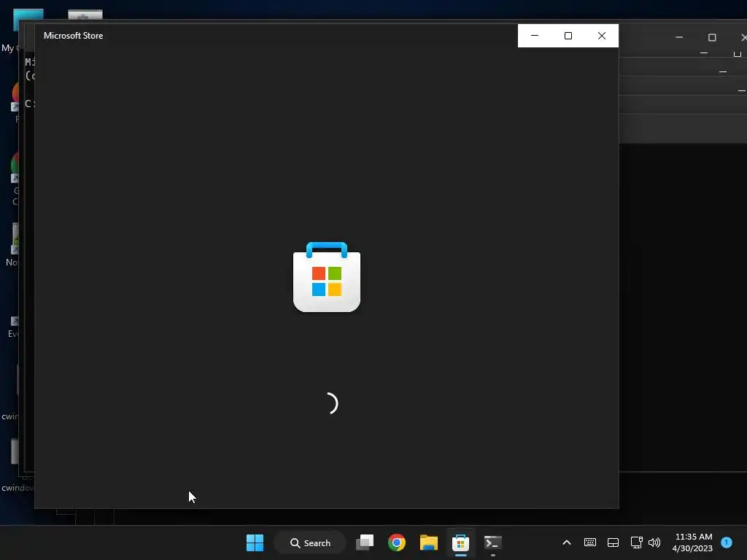The width and height of the screenshot is (747, 560).
Task: Select Microsoft Store taskbar icon
Action: click(x=461, y=542)
